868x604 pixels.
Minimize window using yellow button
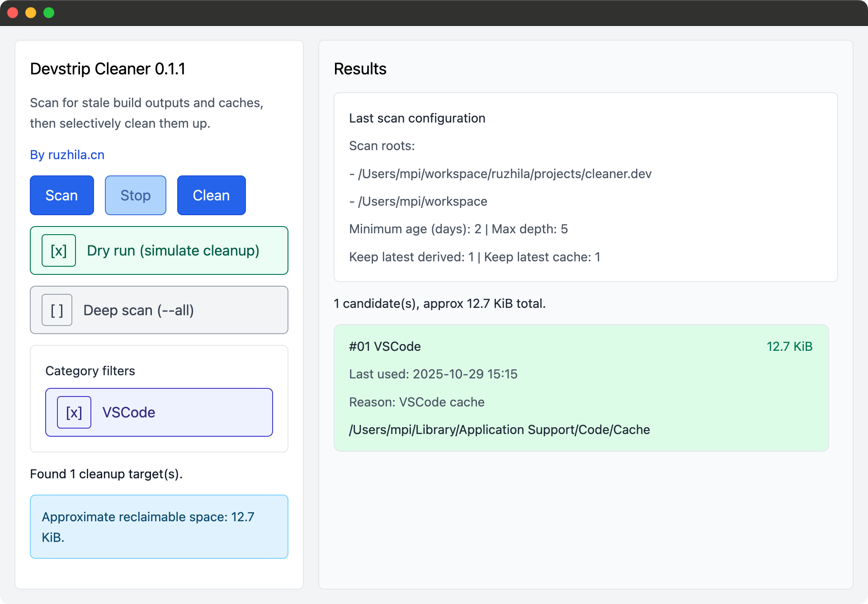point(31,13)
